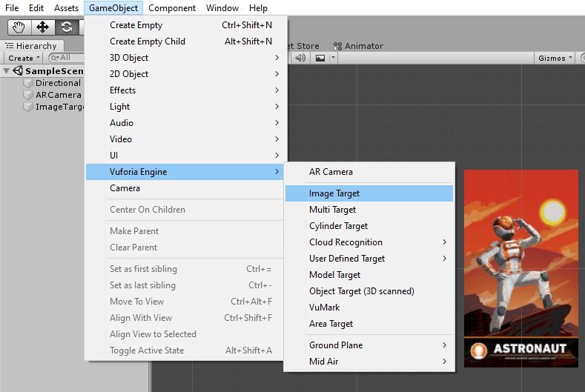The width and height of the screenshot is (585, 392).
Task: Select VuMark in Vuforia submenu
Action: point(369,308)
